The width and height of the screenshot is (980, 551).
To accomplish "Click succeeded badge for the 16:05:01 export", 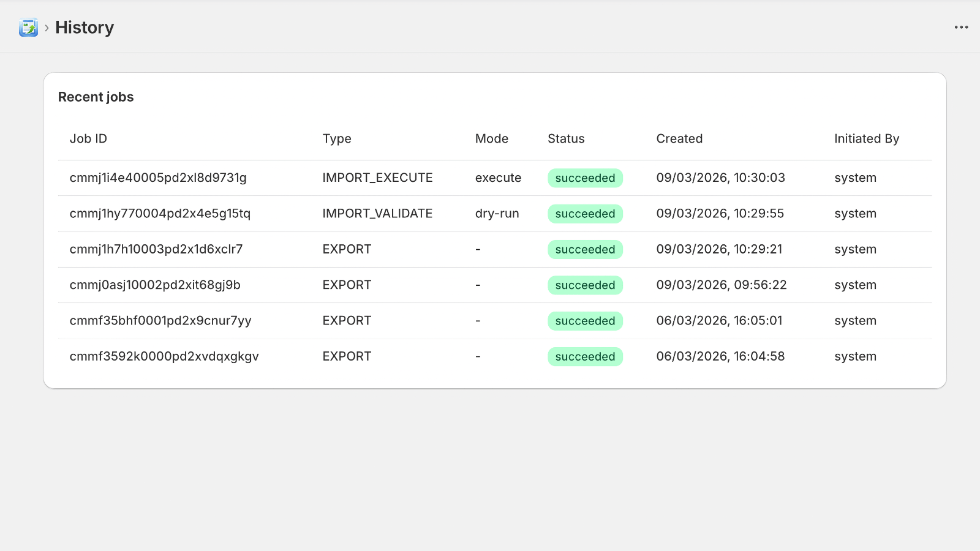I will [585, 321].
